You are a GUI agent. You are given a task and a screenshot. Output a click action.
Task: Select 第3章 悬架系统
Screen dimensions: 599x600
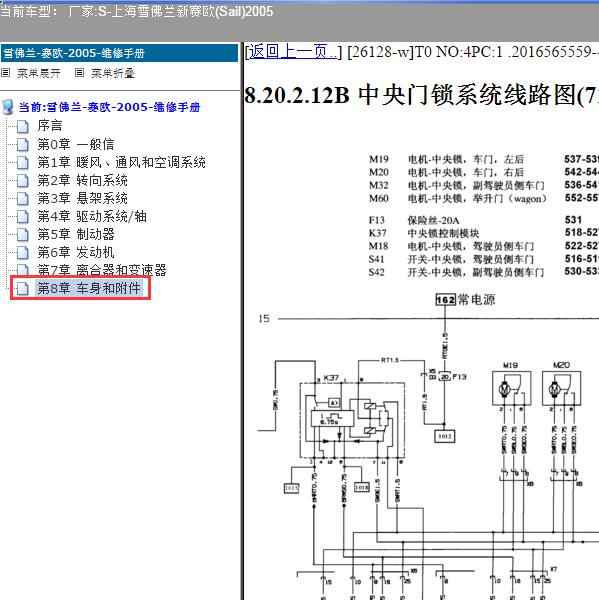(82, 198)
